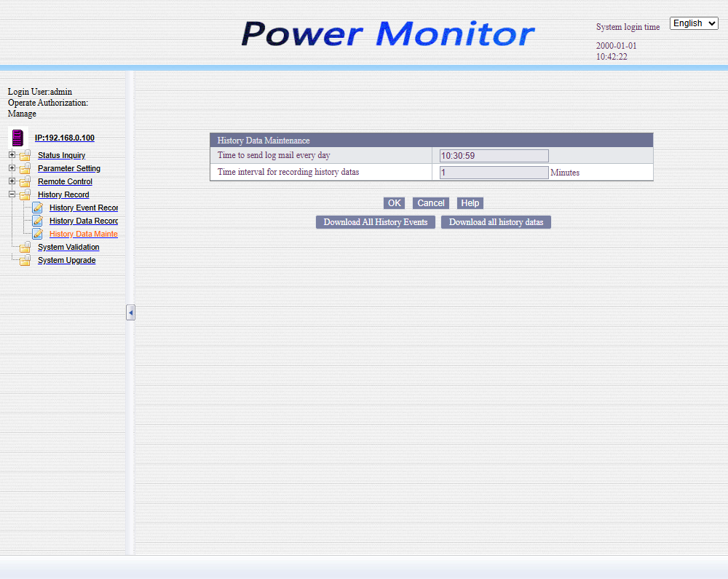Click the purple server device icon

tap(17, 138)
